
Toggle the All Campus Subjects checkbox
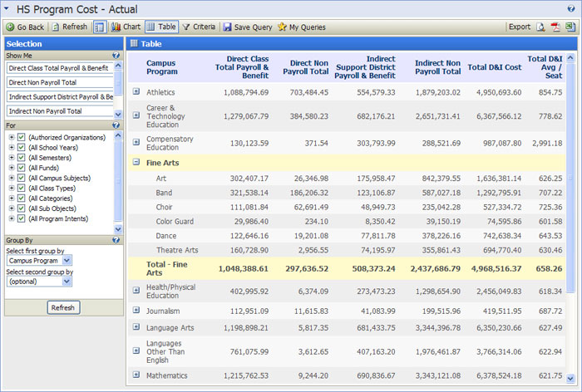coord(21,178)
